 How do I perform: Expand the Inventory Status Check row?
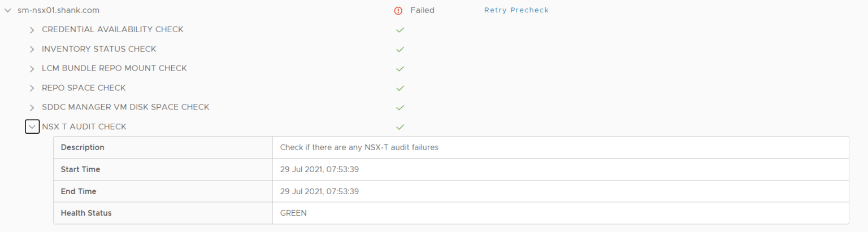(x=32, y=49)
